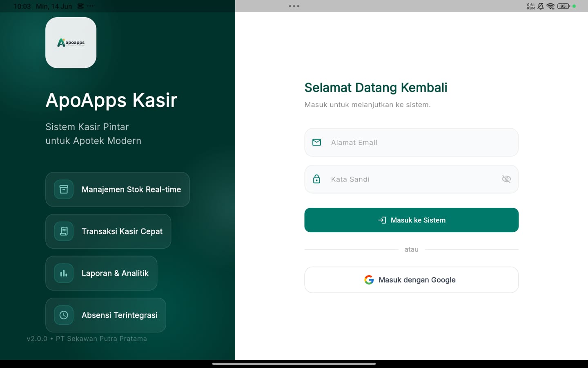
Task: Click the bar chart icon beside Laporan & Analitik
Action: coord(64,273)
